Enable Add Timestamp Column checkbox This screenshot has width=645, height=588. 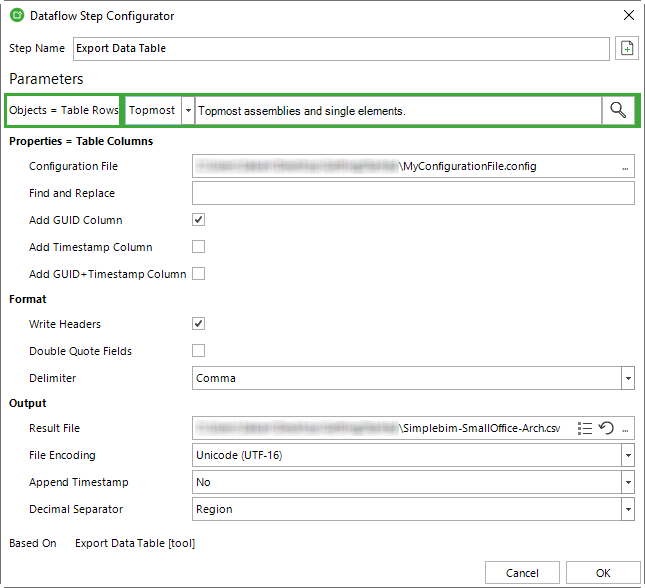click(198, 247)
